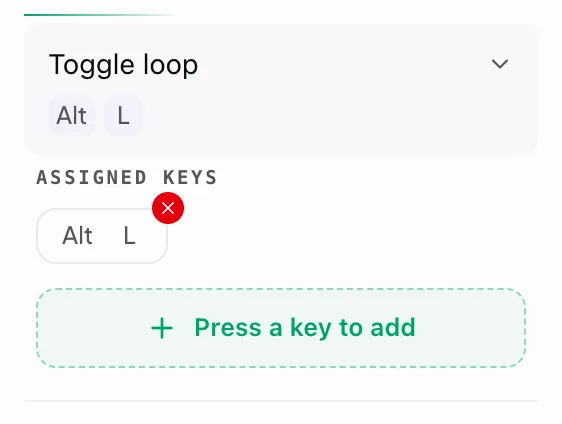Remove the Alt L key assignment

pos(168,208)
